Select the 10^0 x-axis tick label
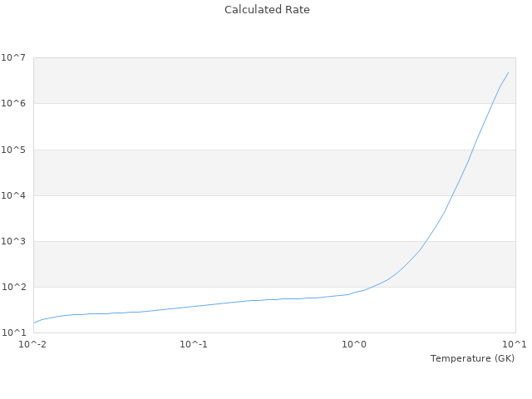 click(354, 344)
